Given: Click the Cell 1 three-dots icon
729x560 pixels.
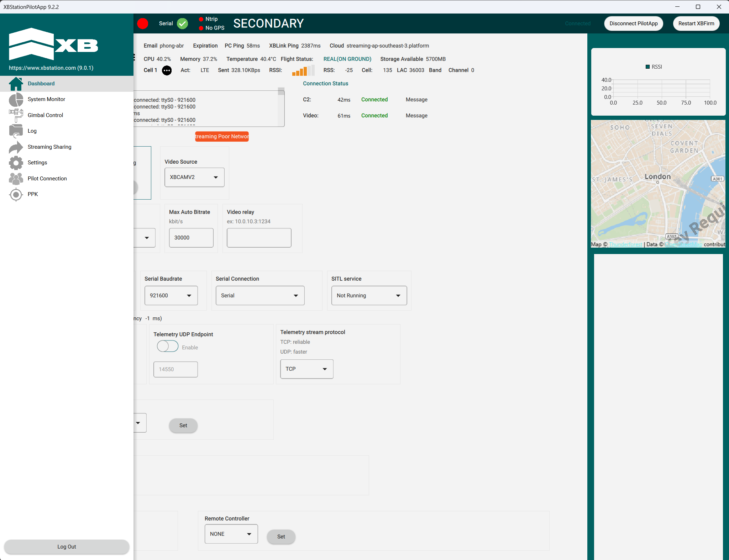Looking at the screenshot, I should [x=167, y=70].
